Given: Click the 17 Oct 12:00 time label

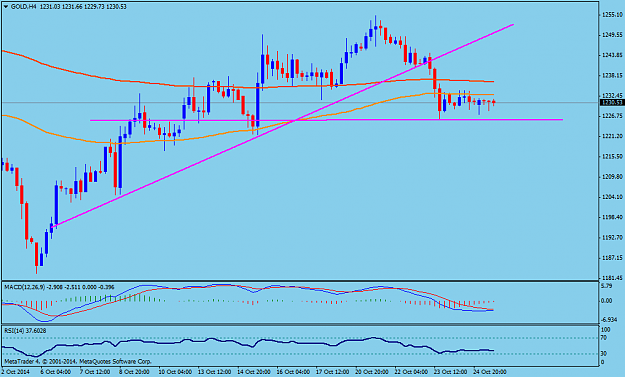Looking at the screenshot, I should [x=332, y=372].
